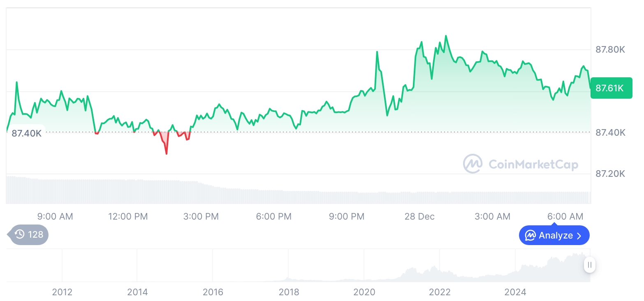Select 2012 on the overview timeline
Screen dimensions: 644x301
pos(62,292)
